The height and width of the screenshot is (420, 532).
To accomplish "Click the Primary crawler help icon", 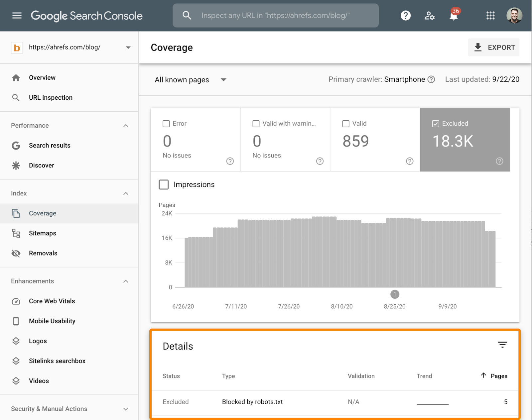I will pyautogui.click(x=431, y=79).
